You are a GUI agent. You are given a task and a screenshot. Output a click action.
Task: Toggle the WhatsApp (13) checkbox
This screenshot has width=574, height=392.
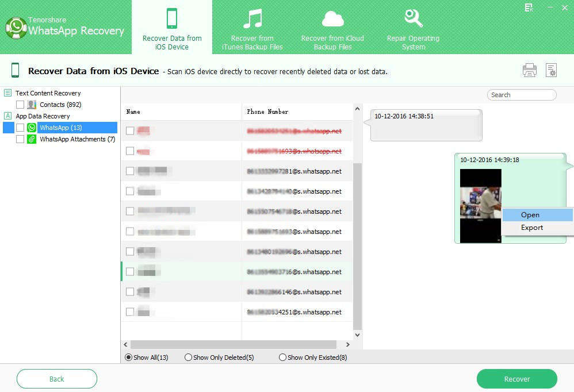pos(20,128)
